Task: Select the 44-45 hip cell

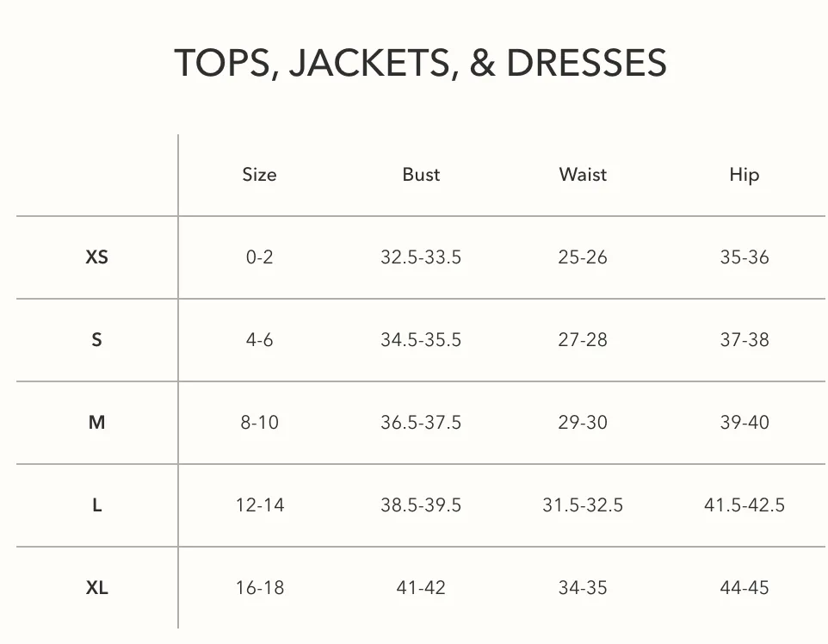Action: tap(744, 587)
